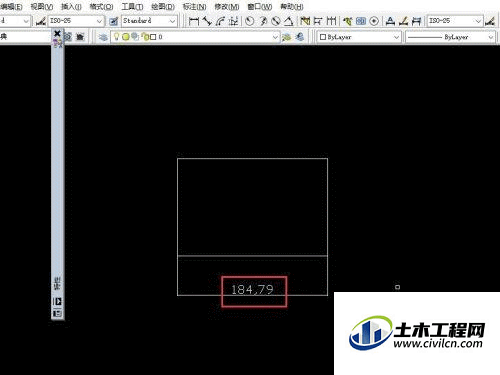
Task: Close the docked side palette
Action: pyautogui.click(x=57, y=33)
